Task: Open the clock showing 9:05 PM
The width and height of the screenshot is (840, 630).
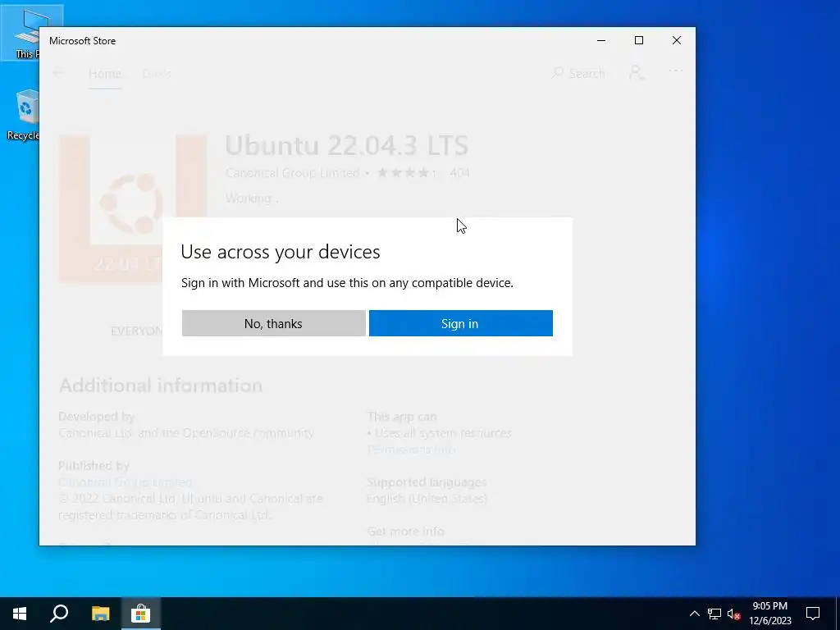Action: 769,614
